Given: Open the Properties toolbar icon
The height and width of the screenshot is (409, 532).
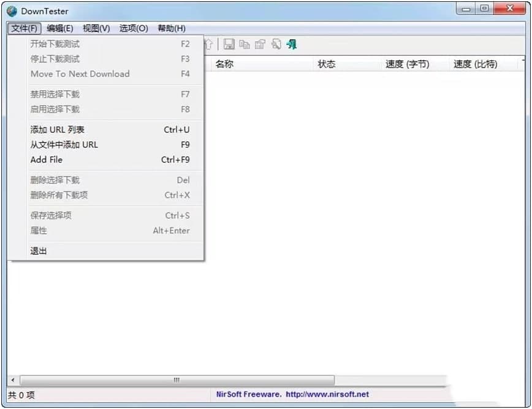Looking at the screenshot, I should (x=259, y=44).
